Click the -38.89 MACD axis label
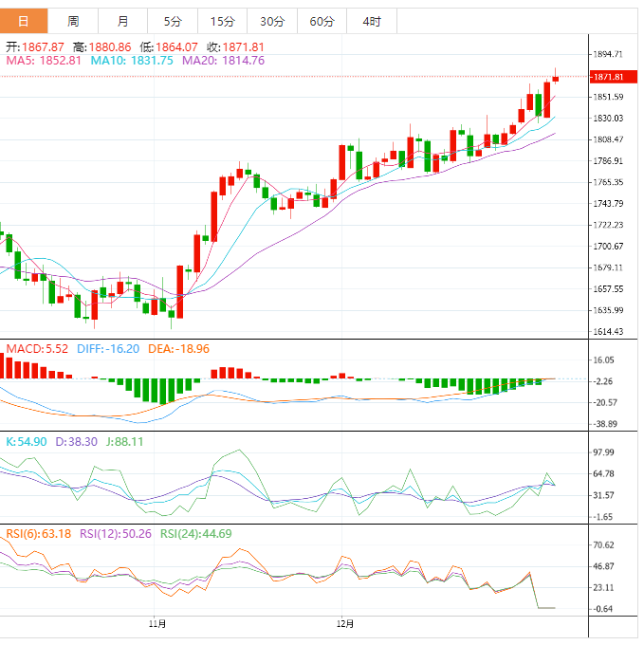 click(x=605, y=424)
